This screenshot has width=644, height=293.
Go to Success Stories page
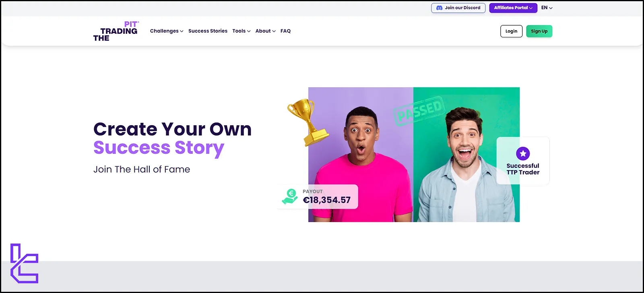[x=208, y=31]
